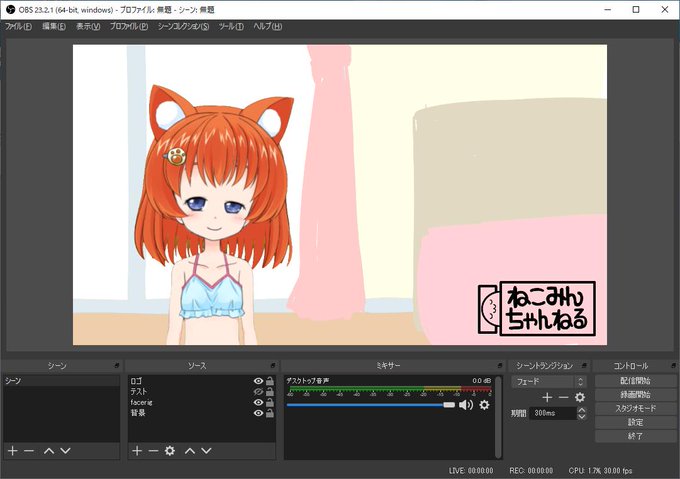
Task: Remove the selected scene with minus icon
Action: (x=29, y=451)
